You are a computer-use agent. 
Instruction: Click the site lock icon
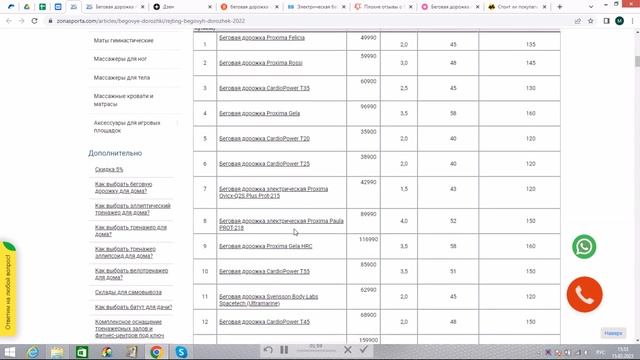pos(50,21)
